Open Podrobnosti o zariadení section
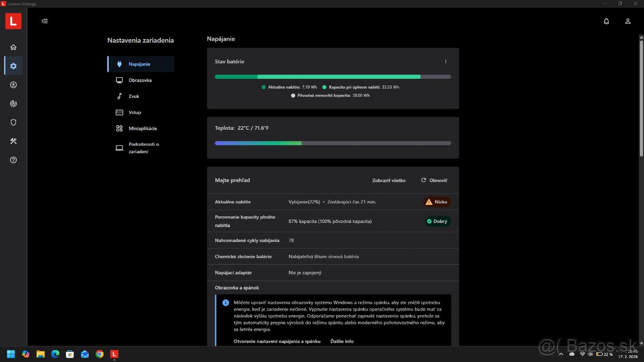644x362 pixels. (x=143, y=148)
